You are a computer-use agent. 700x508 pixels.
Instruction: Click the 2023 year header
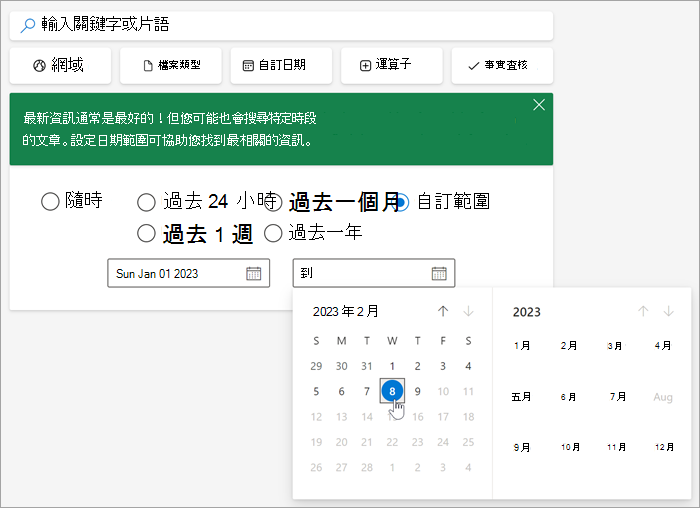pos(527,312)
